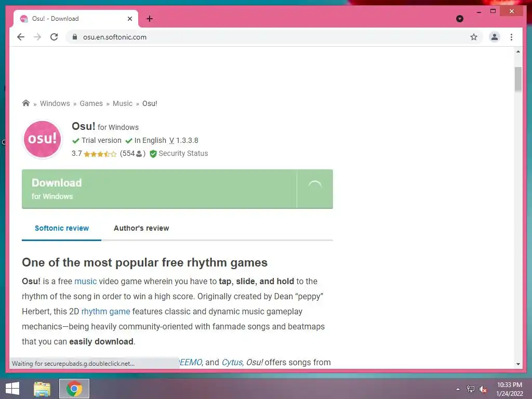Show hidden system tray icons

[x=458, y=389]
